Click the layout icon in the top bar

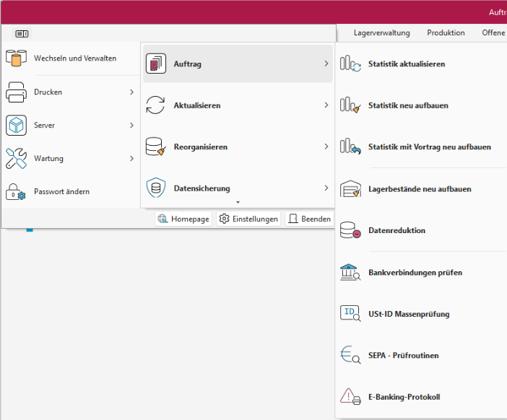pyautogui.click(x=22, y=34)
